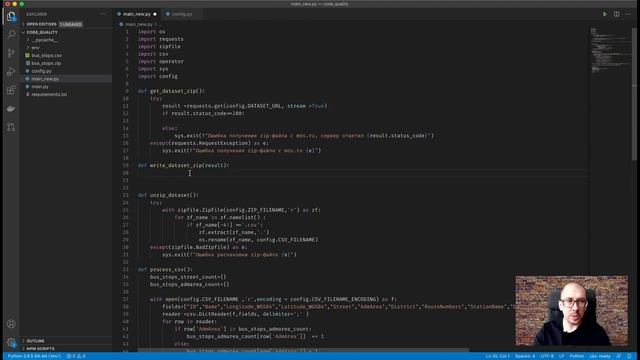Change UTF-8 file encoding
Viewport: 640px width, 360px height.
pos(547,356)
